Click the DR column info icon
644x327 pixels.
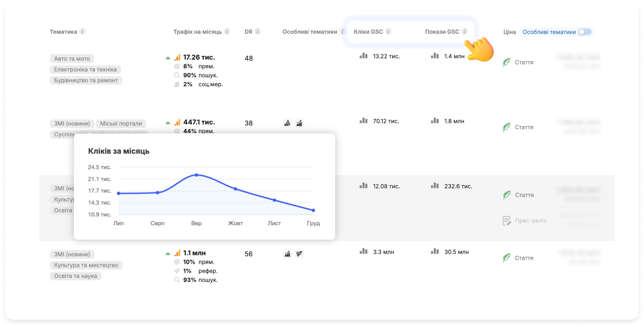click(x=258, y=32)
